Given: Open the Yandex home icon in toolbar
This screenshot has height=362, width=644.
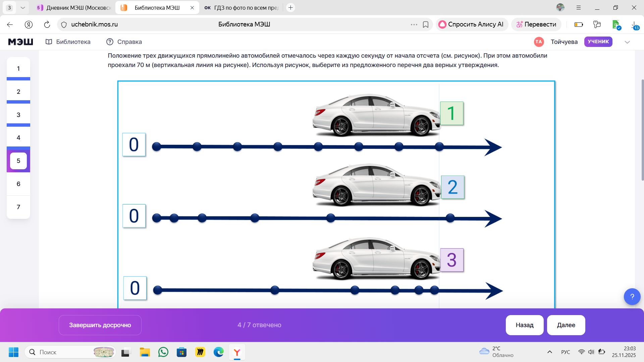Looking at the screenshot, I should tap(29, 24).
